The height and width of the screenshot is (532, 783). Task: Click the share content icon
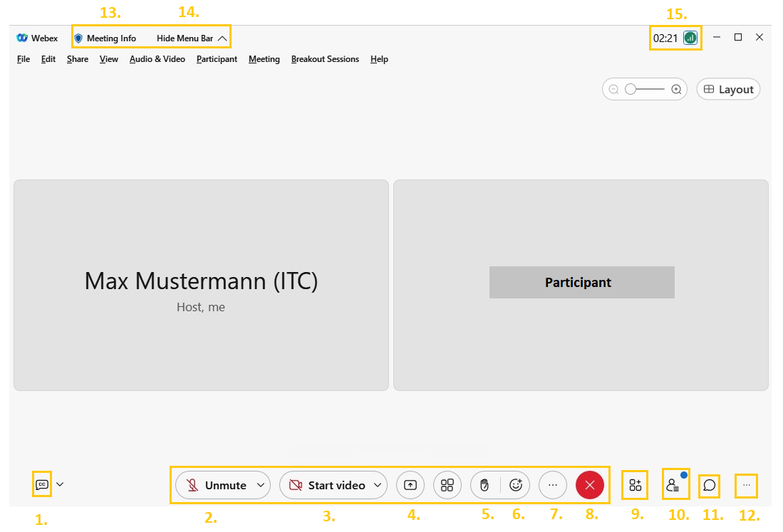pyautogui.click(x=410, y=485)
